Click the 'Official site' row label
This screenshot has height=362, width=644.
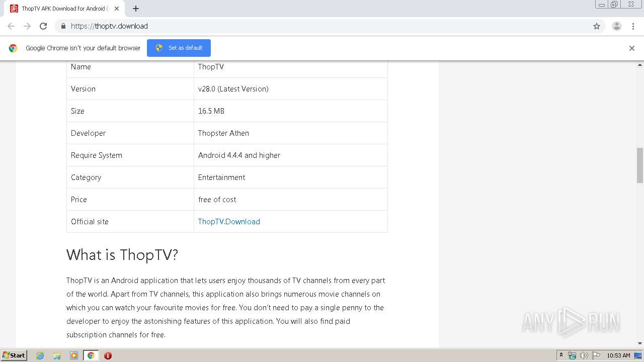coord(90,222)
